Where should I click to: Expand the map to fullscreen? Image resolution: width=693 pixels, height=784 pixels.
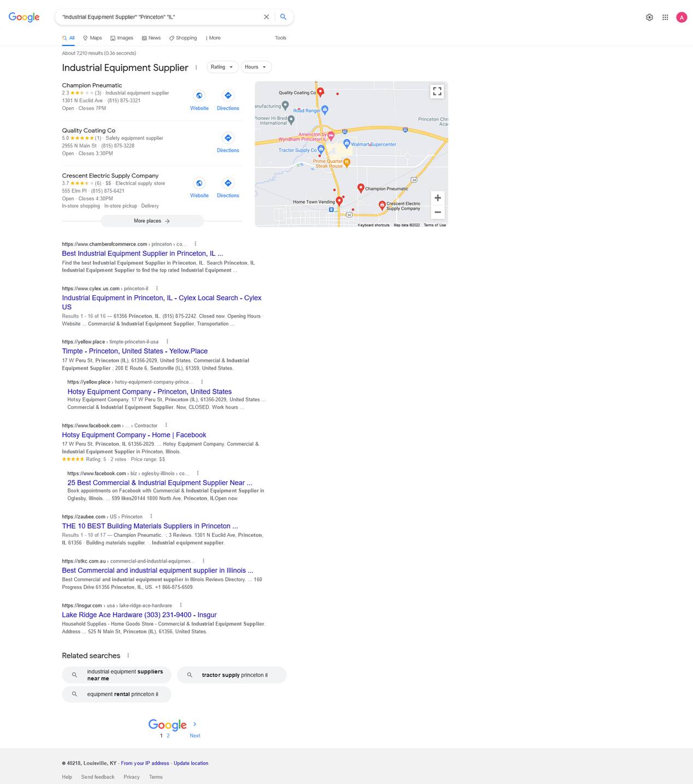[437, 91]
